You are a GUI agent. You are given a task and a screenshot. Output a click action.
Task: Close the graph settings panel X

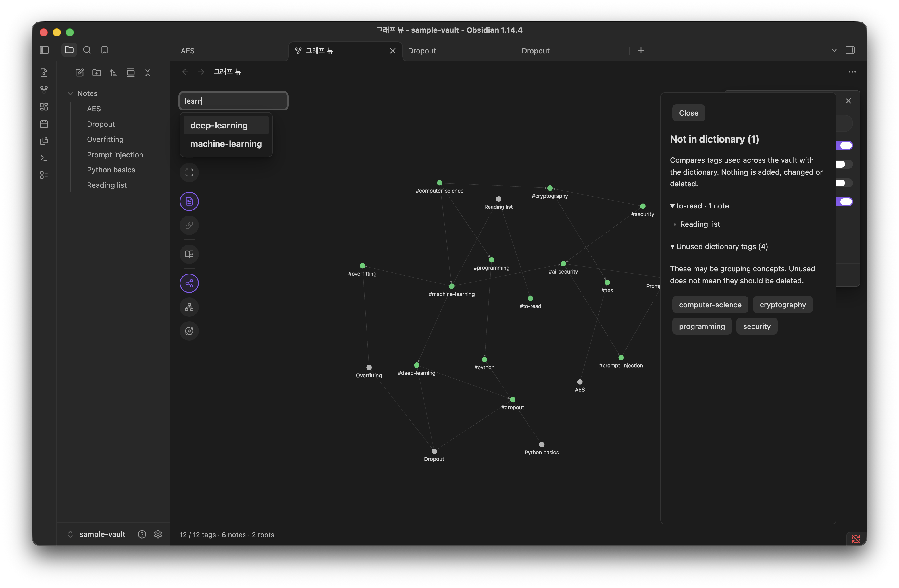tap(848, 101)
